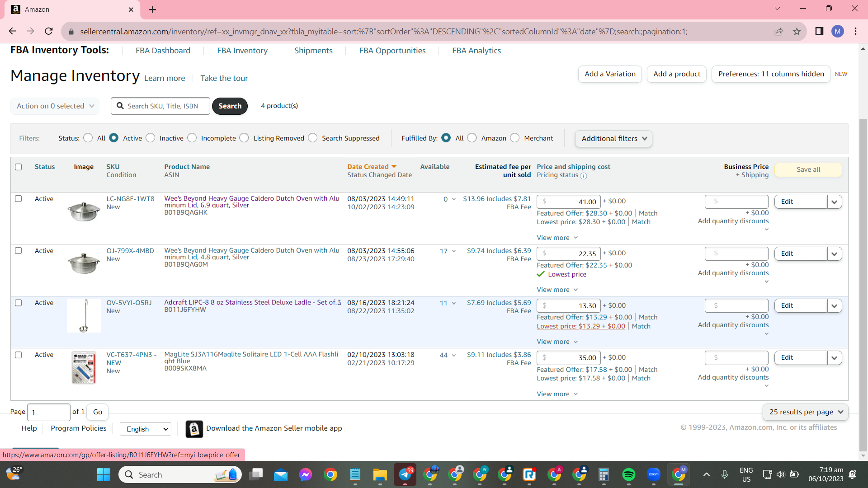Go back to the previous page
This screenshot has width=868, height=488.
pyautogui.click(x=12, y=31)
